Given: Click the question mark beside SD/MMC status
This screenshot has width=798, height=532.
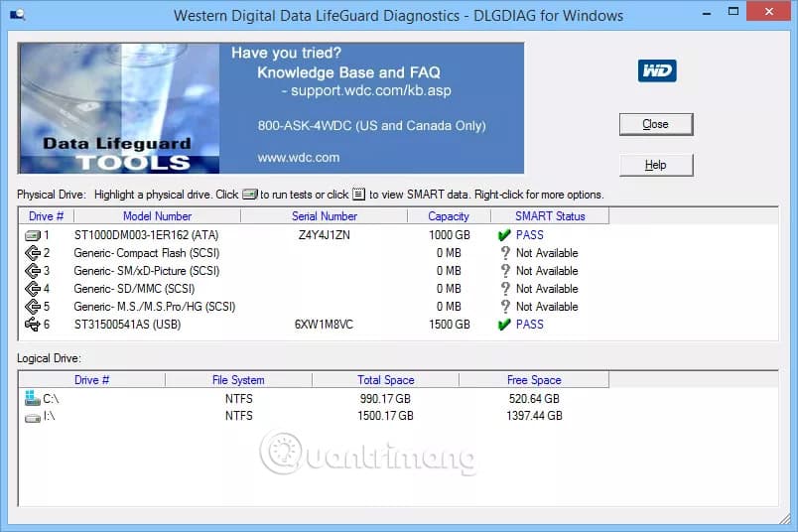Looking at the screenshot, I should tap(505, 289).
